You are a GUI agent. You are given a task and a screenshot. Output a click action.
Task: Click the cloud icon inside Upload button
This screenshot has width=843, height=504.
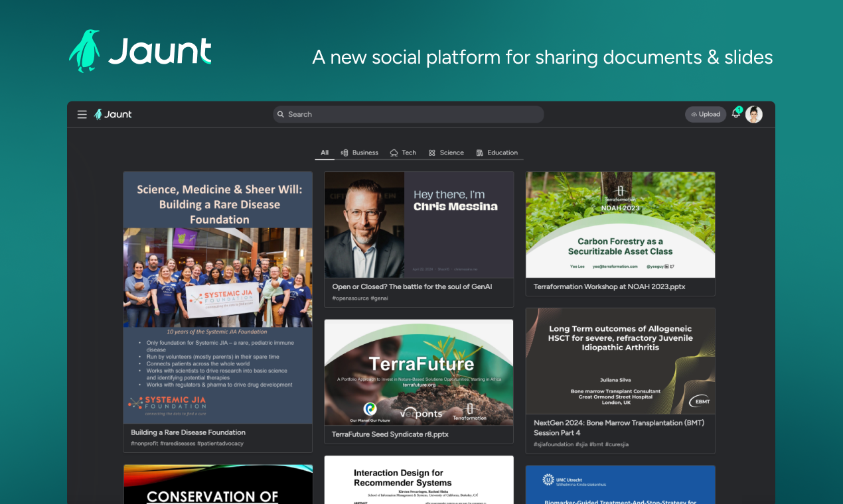694,114
